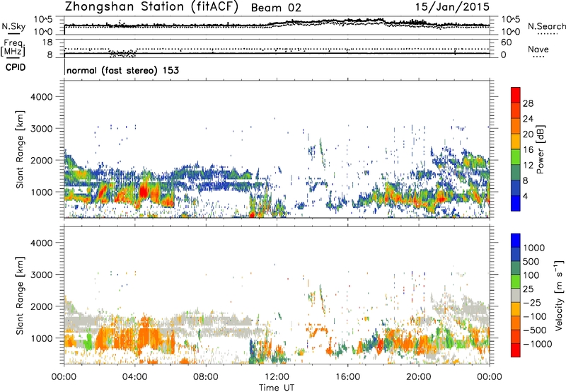The width and height of the screenshot is (566, 392).
Task: Click the red bottom segment of velocity colorbar
Action: click(516, 350)
